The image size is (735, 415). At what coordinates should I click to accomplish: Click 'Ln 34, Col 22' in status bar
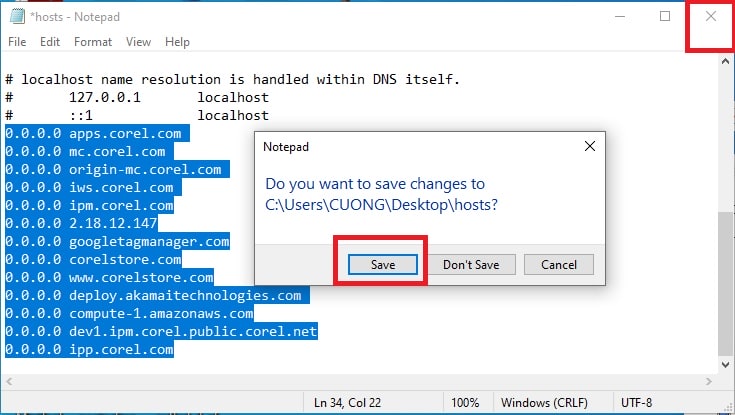point(347,403)
